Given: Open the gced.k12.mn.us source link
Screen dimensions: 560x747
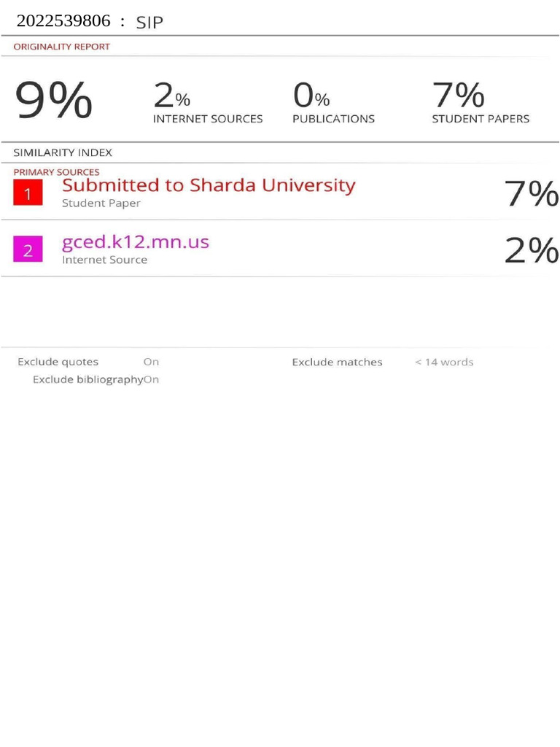Looking at the screenshot, I should [x=135, y=242].
